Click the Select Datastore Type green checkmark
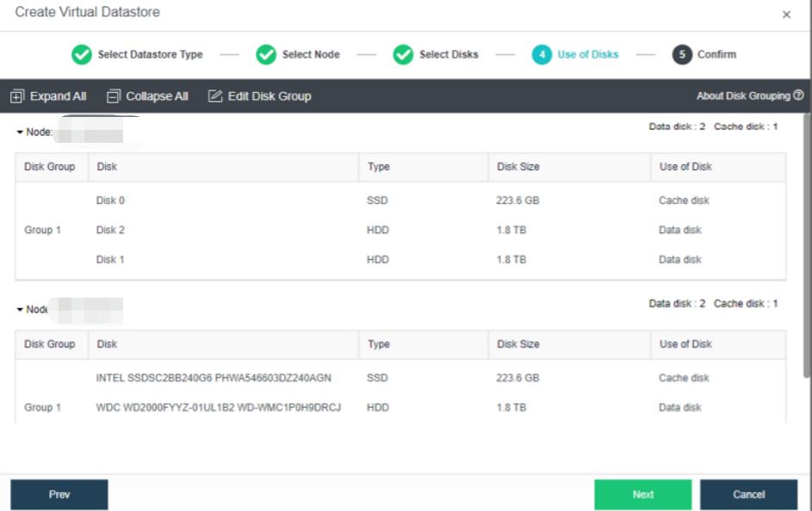 pos(81,54)
